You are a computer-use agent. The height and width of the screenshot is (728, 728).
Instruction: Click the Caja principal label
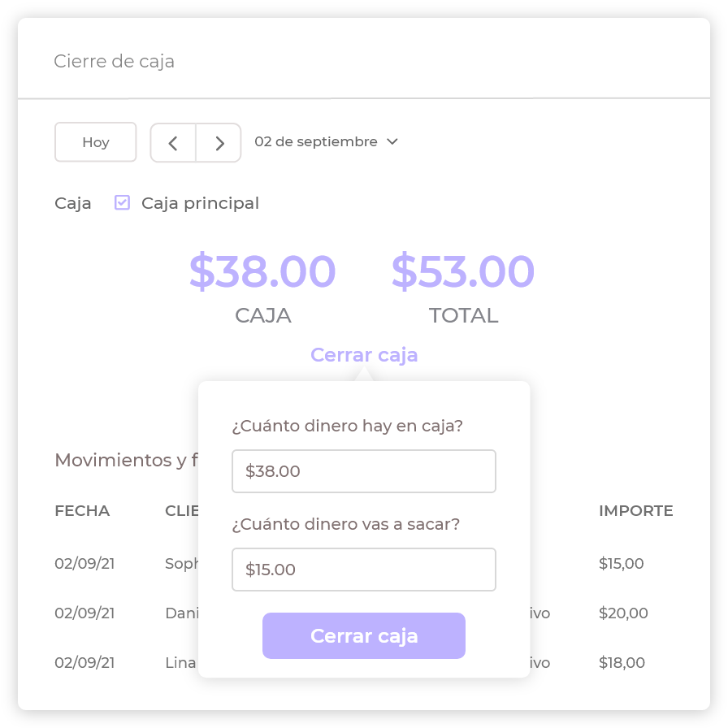click(200, 203)
